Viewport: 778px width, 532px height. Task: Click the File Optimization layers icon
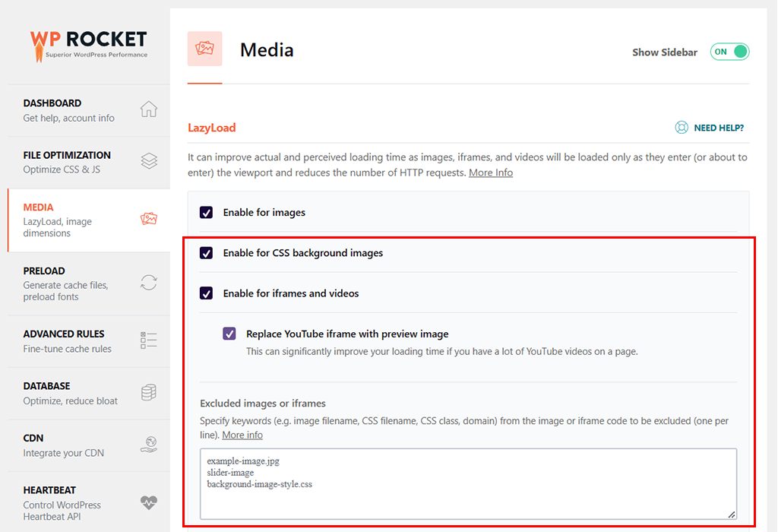149,161
